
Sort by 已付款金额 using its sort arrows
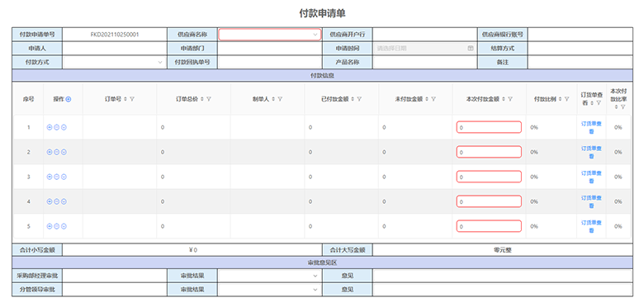click(x=353, y=99)
